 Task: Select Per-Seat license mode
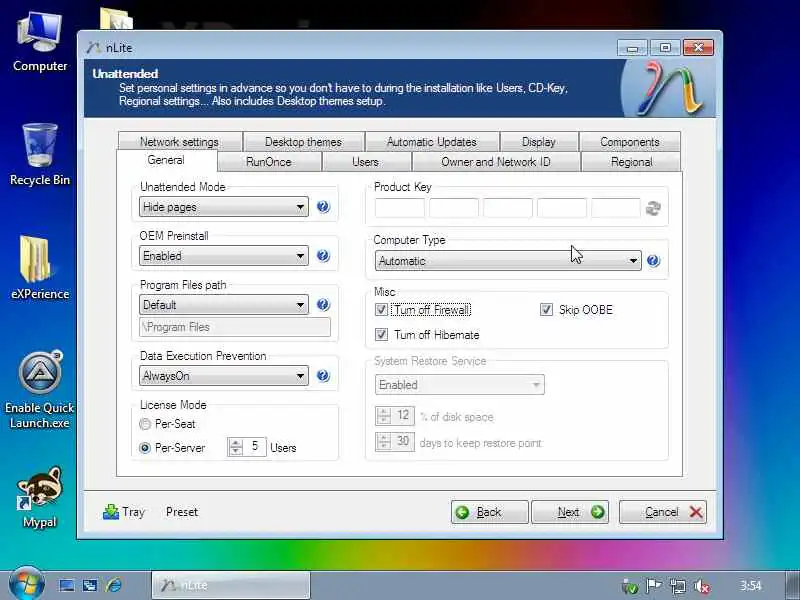tap(145, 424)
